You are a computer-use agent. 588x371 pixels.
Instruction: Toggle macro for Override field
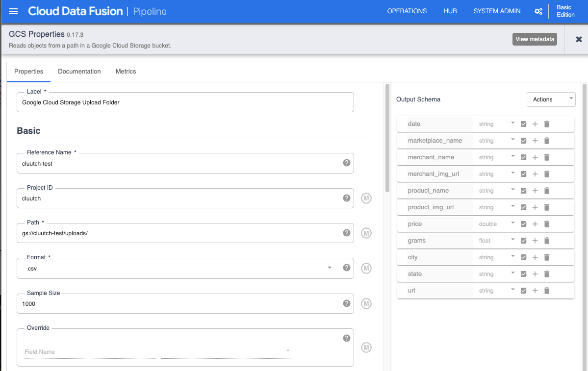coord(366,347)
